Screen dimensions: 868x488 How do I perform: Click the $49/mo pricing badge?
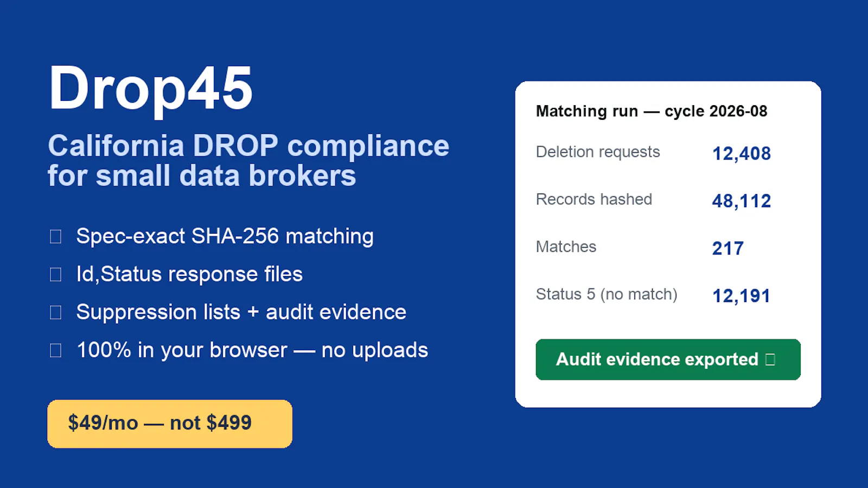170,423
